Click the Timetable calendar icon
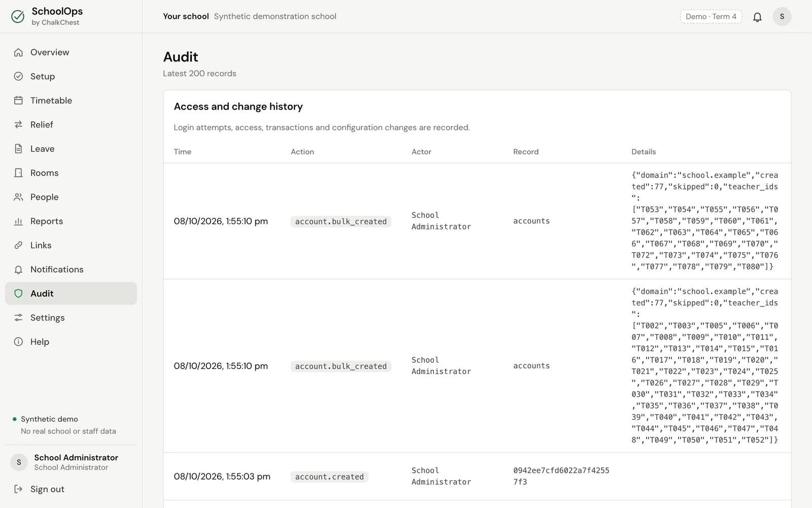 click(x=18, y=101)
